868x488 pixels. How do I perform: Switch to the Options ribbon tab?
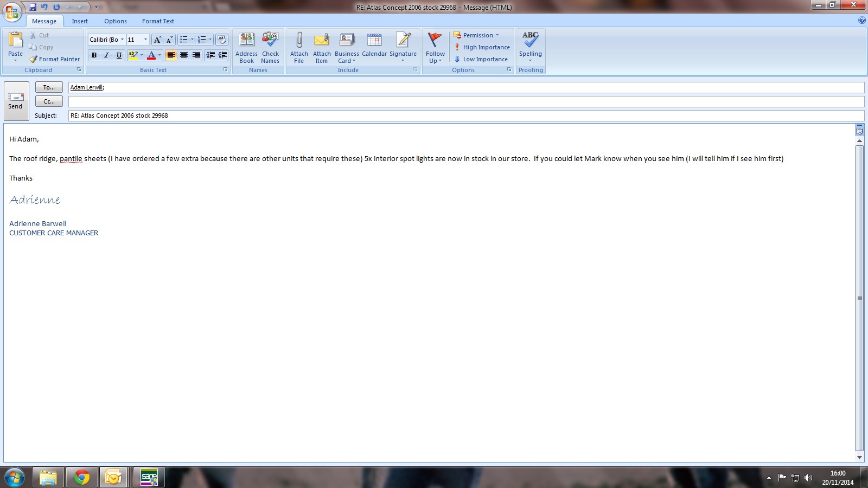116,21
